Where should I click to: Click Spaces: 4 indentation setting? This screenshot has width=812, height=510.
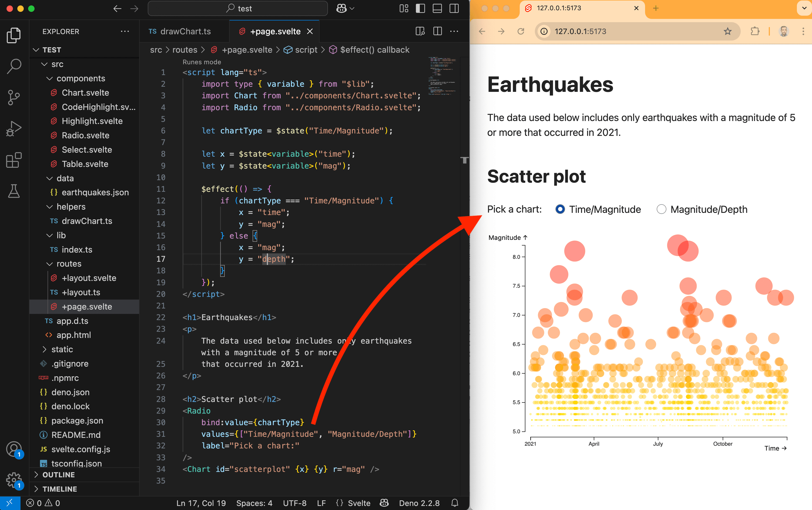(254, 503)
